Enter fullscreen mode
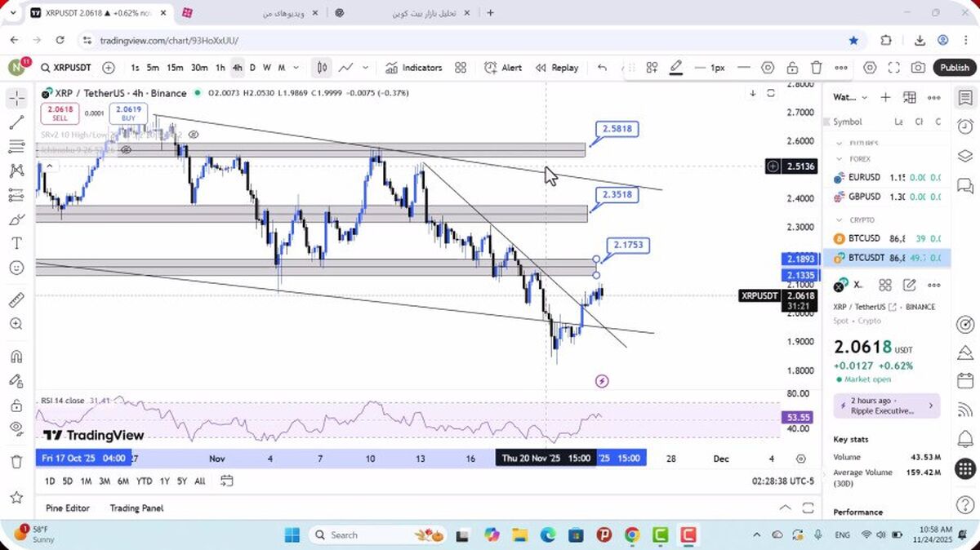Screen dimensions: 980x550 [894, 68]
